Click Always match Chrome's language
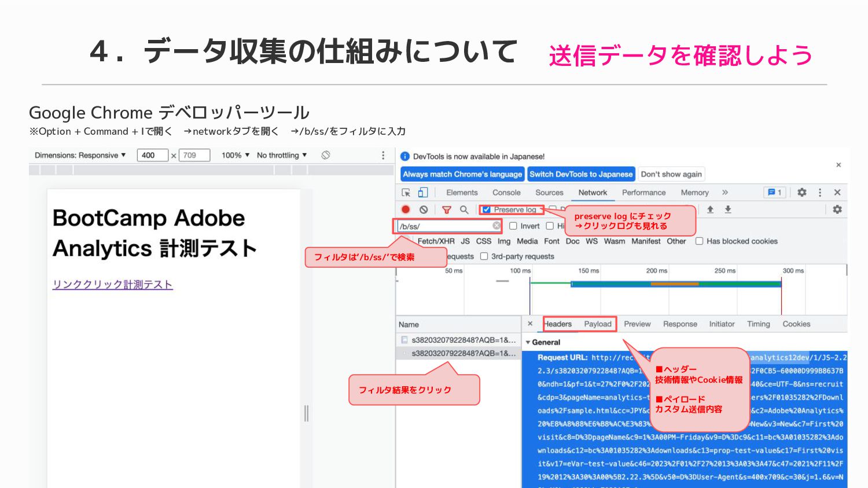Image resolution: width=868 pixels, height=488 pixels. coord(462,174)
